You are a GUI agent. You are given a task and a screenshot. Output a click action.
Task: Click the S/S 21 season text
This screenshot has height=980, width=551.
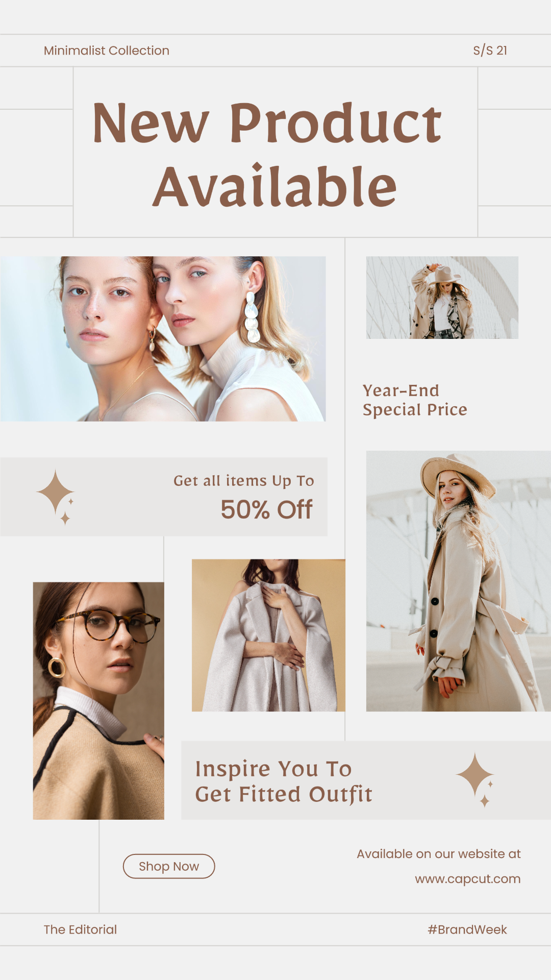click(x=490, y=51)
